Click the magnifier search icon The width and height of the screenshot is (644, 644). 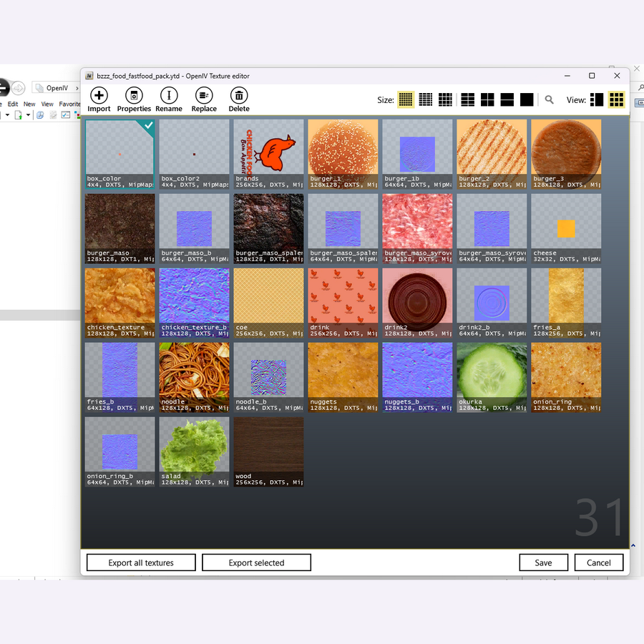(549, 99)
